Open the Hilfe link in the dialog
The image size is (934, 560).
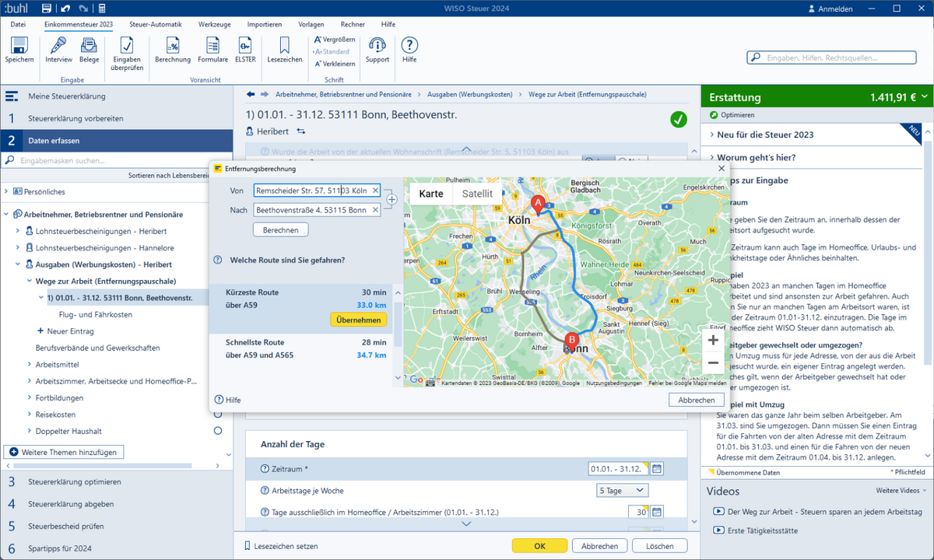pos(228,400)
